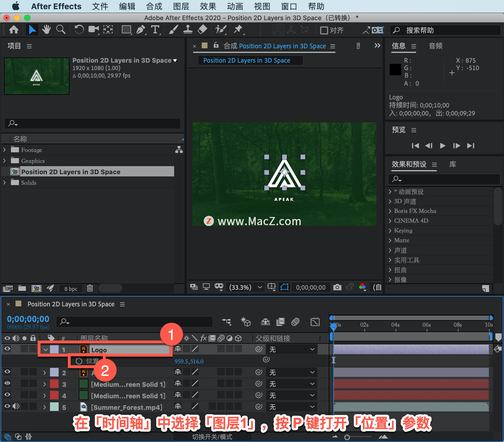Select the Pan Behind anchor point tool

point(108,30)
